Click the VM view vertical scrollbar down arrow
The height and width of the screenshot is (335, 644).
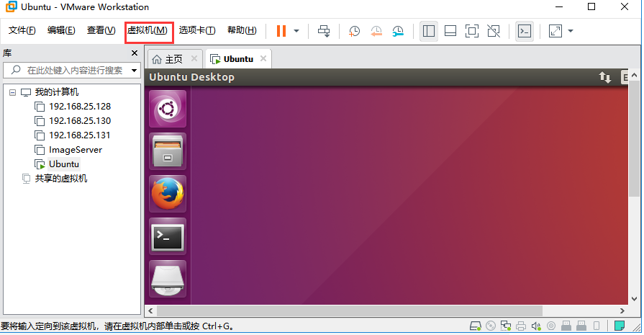pyautogui.click(x=634, y=299)
